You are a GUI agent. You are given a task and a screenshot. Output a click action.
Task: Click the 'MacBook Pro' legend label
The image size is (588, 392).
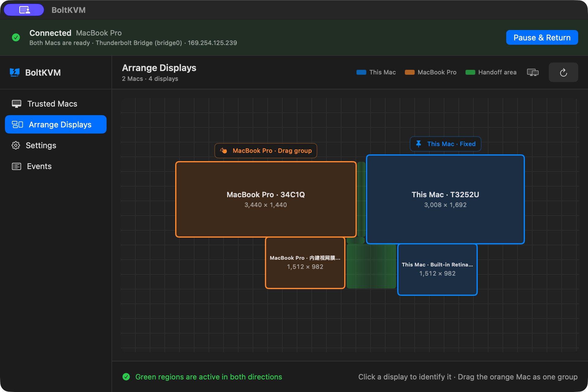pos(437,72)
